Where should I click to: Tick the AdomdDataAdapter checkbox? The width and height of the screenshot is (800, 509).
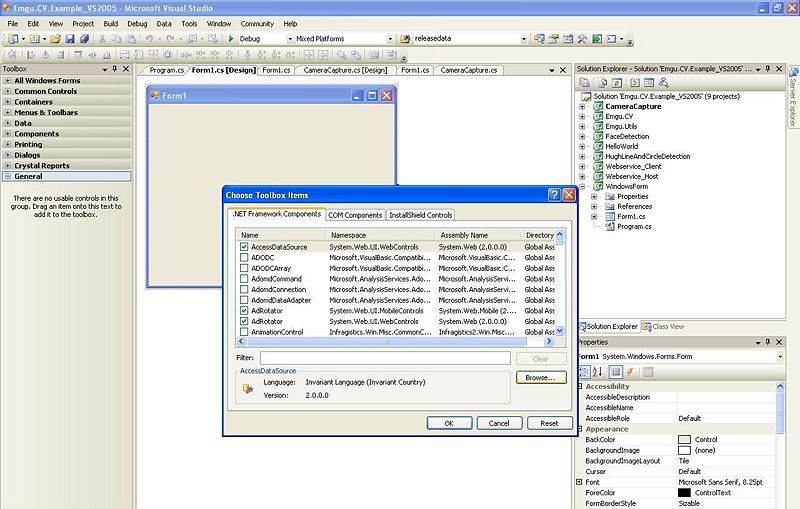click(244, 300)
